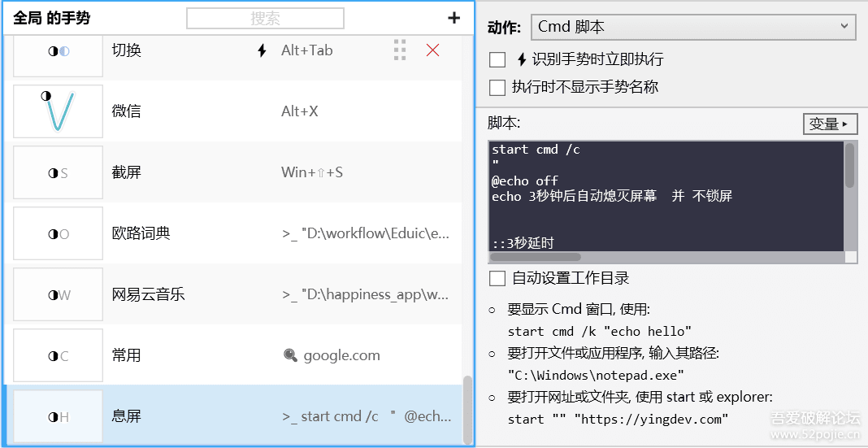Click the ::3秒延时 script line
The image size is (868, 448).
coord(523,242)
